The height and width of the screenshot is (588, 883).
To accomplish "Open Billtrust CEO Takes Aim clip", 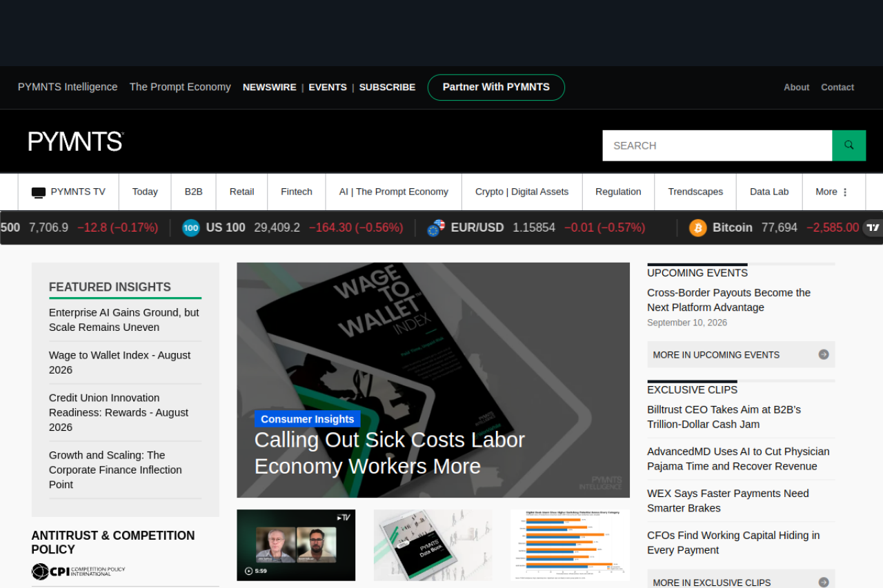I will tap(724, 417).
